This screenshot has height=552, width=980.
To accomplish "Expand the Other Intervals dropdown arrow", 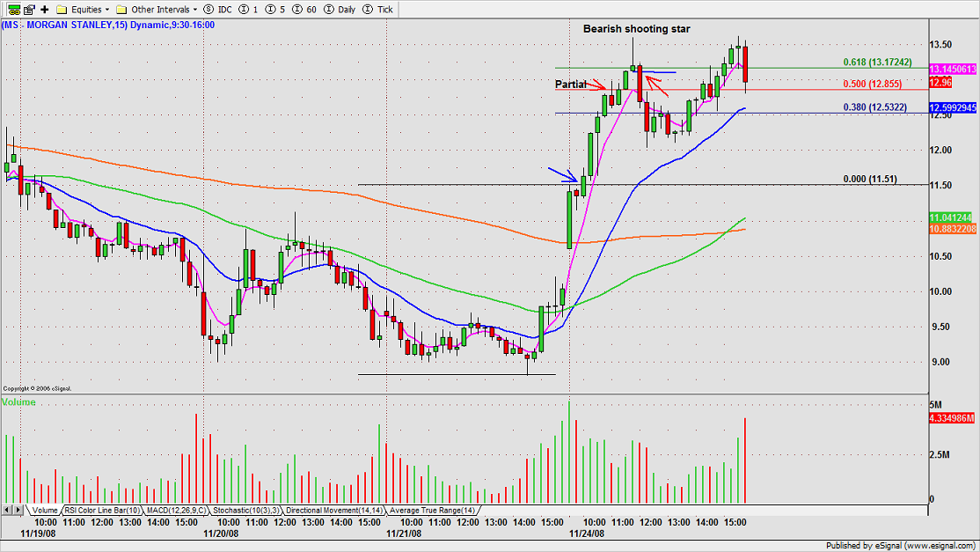I will pyautogui.click(x=195, y=10).
